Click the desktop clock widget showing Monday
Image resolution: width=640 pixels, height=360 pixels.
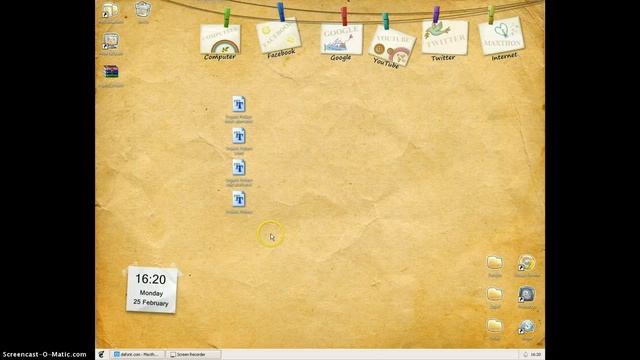(151, 290)
